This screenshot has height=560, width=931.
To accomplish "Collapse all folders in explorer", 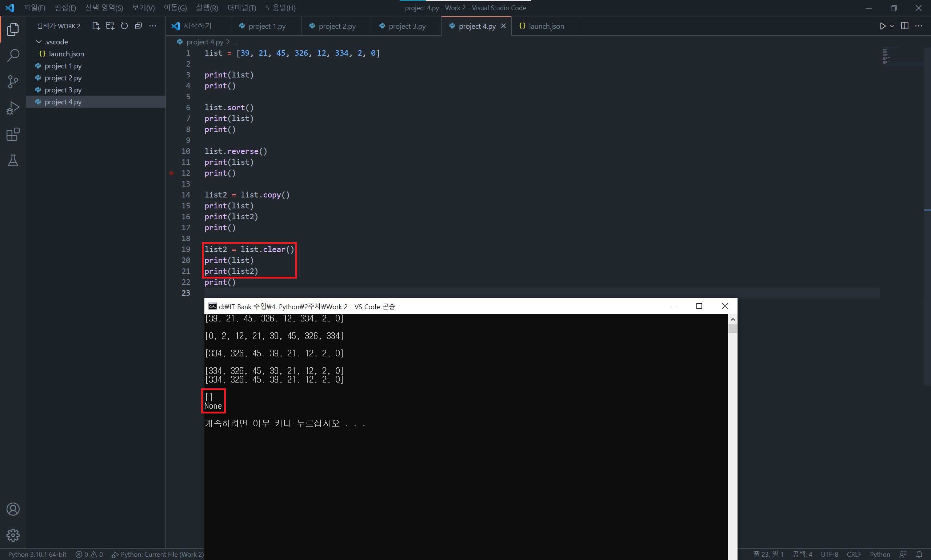I will click(x=139, y=26).
